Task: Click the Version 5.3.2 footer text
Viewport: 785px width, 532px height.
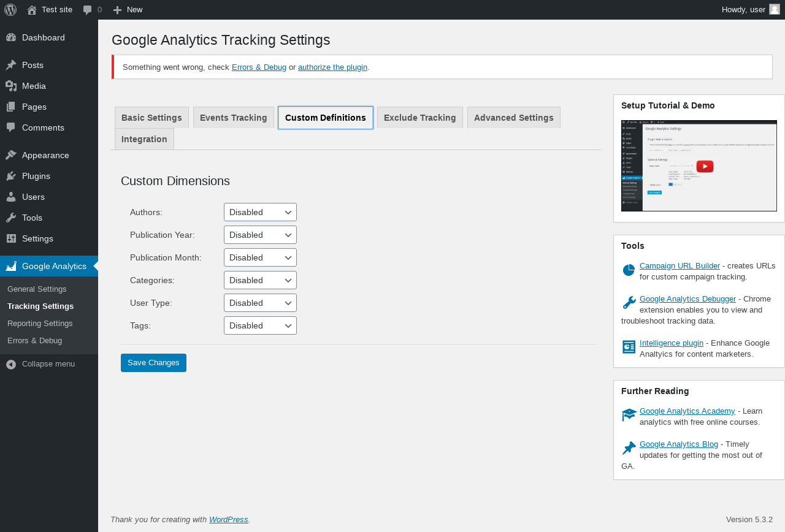Action: pyautogui.click(x=749, y=520)
